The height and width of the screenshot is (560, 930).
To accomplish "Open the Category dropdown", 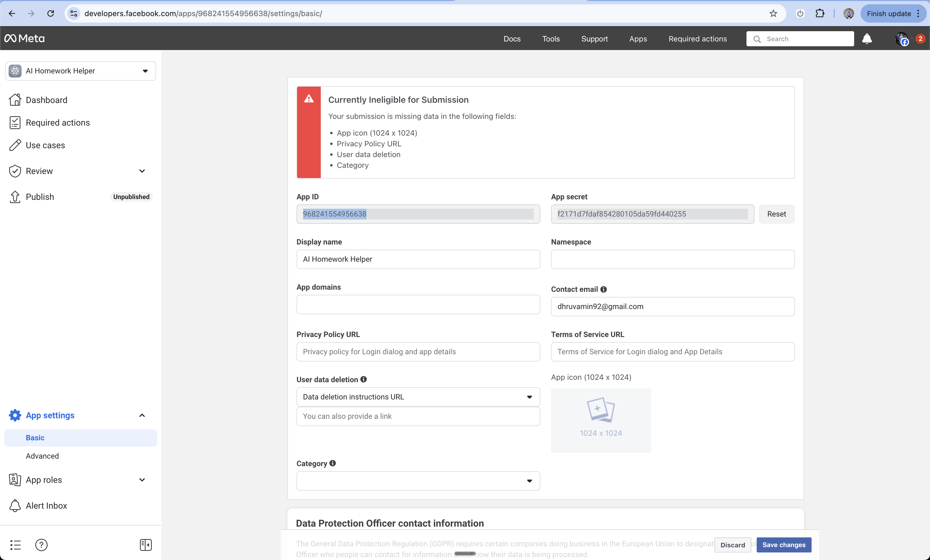I will (418, 481).
